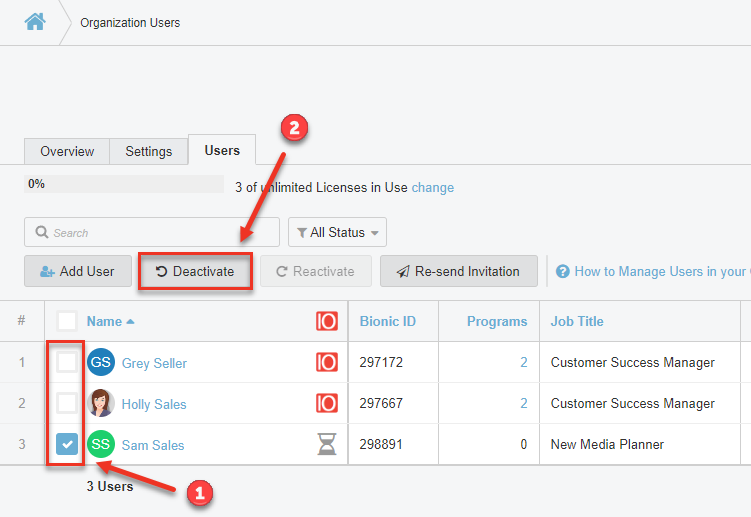
Task: Sort users by the Name column
Action: click(x=104, y=321)
